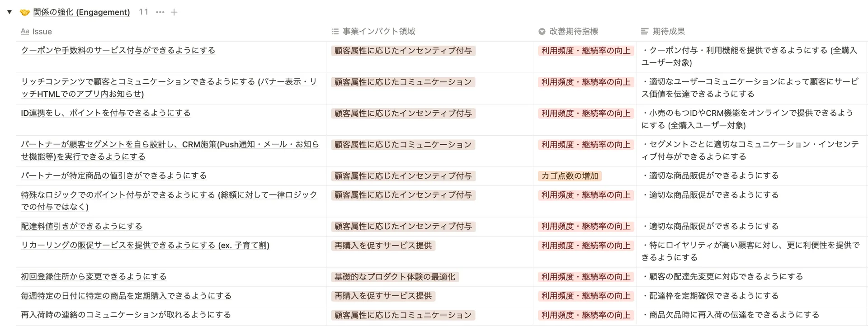Collapse the 関係の強化 (Engagement) group triangle
The width and height of the screenshot is (868, 327).
9,12
